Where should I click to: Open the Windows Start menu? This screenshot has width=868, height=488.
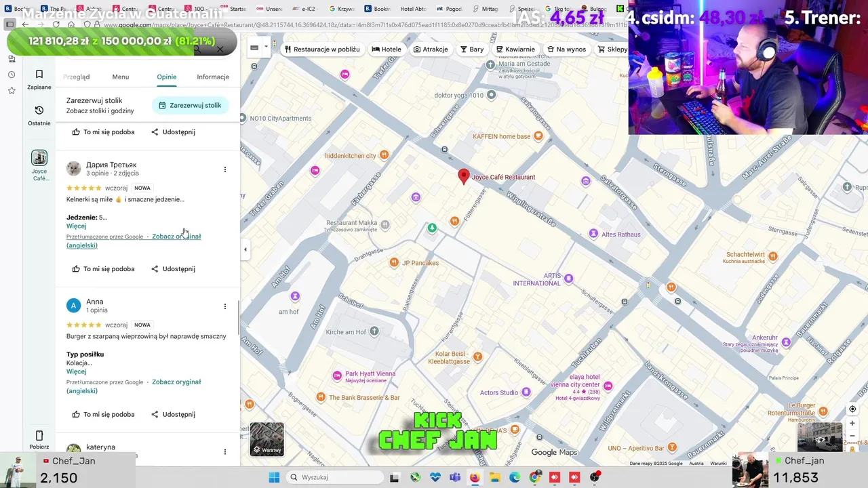pyautogui.click(x=274, y=477)
